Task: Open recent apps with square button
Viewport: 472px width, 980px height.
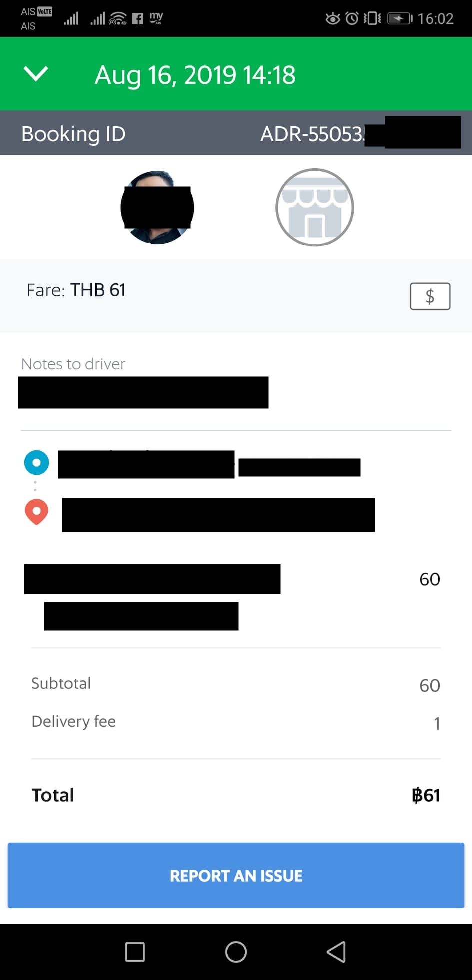Action: (x=135, y=952)
